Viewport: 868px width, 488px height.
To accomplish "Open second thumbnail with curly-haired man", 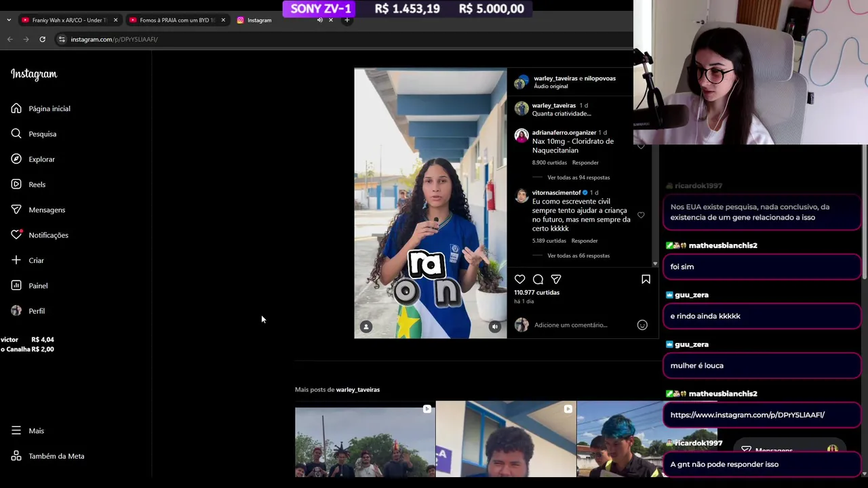I will click(x=506, y=439).
